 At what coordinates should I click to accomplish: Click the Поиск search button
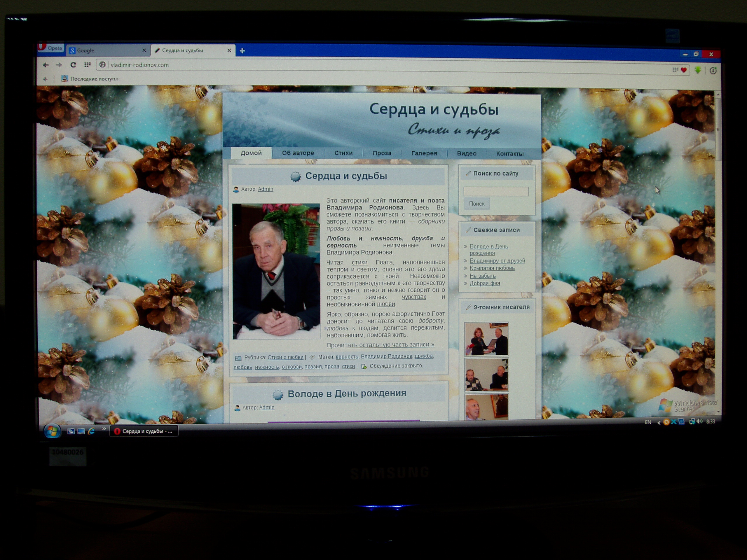(x=477, y=204)
